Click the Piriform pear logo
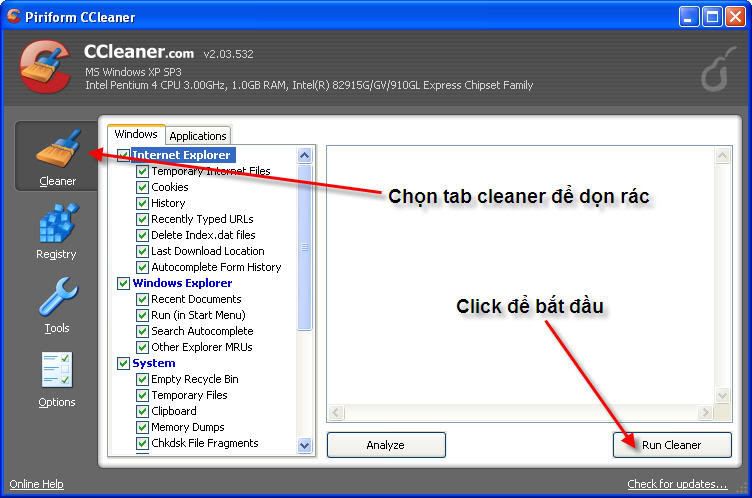Viewport: 752px width, 498px height. (x=717, y=69)
